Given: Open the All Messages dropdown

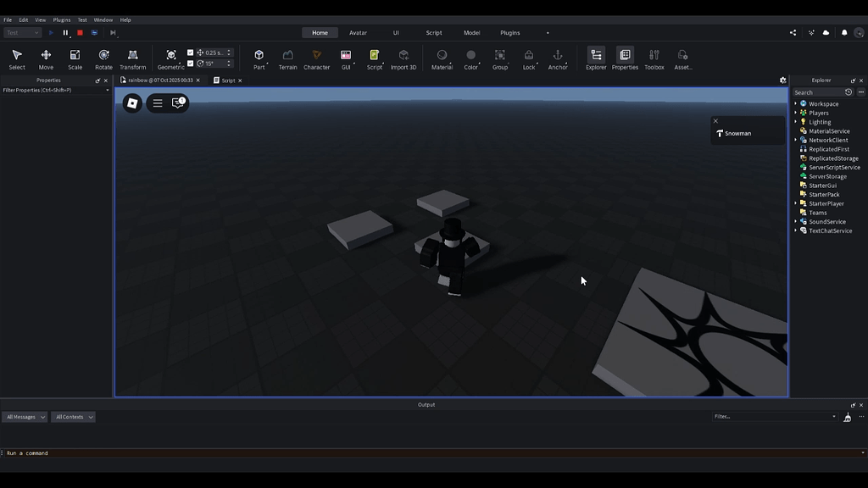Looking at the screenshot, I should (x=25, y=417).
